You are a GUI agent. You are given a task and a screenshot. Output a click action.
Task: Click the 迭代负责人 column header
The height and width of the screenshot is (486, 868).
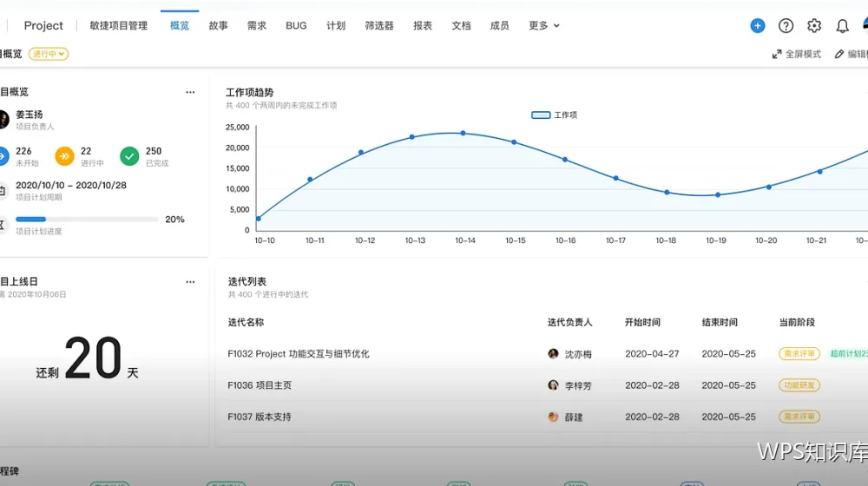(x=569, y=322)
